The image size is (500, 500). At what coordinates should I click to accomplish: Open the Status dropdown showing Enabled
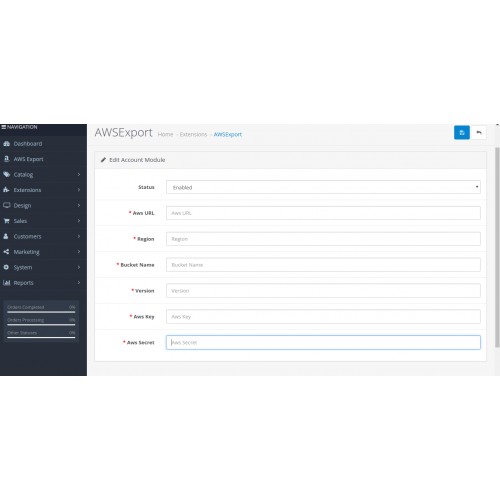tap(323, 187)
